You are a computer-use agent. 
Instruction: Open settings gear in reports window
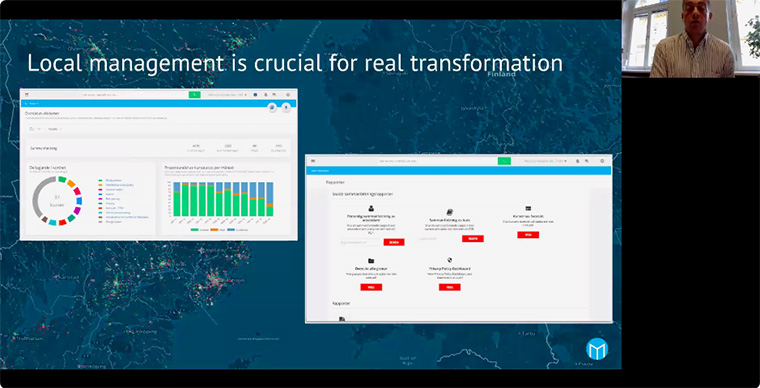click(x=602, y=161)
